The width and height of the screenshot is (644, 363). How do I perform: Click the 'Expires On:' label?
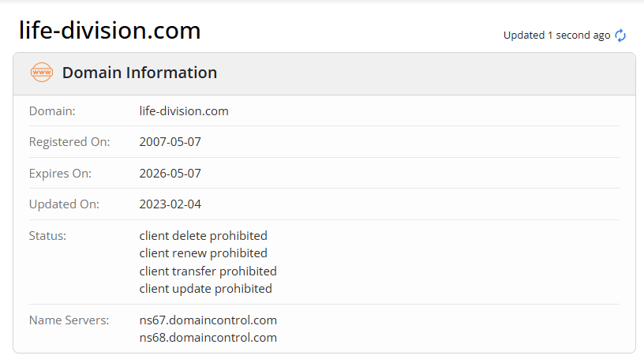60,173
